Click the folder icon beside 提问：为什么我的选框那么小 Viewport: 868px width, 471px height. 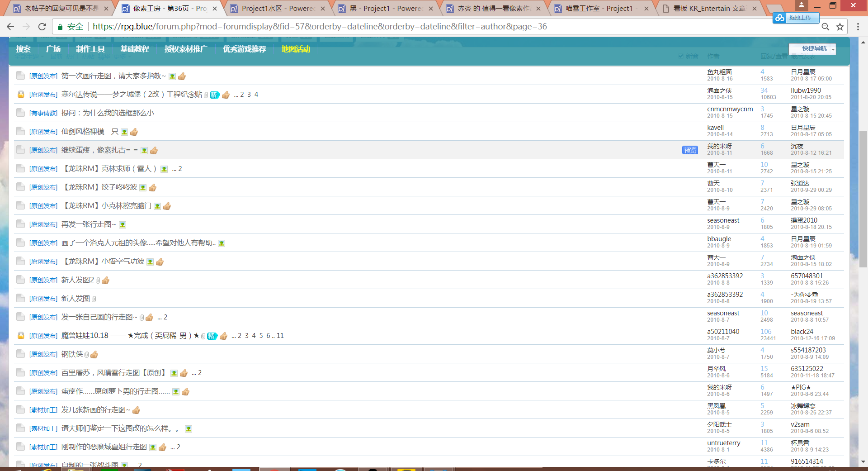click(x=20, y=113)
